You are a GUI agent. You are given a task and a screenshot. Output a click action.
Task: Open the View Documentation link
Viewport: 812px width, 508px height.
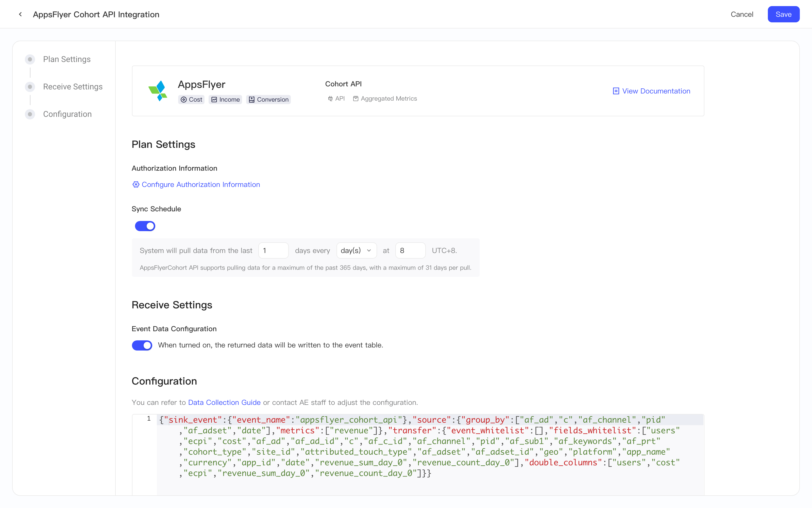(x=651, y=91)
